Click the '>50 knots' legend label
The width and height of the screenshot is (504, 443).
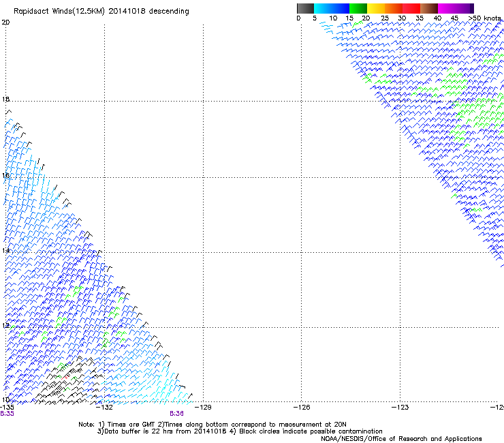click(485, 18)
